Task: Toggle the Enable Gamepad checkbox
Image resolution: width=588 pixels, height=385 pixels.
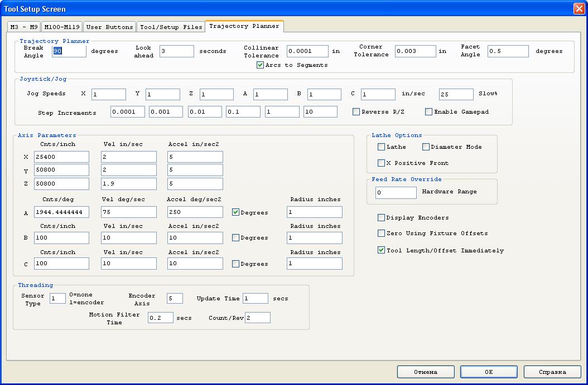Action: point(428,112)
